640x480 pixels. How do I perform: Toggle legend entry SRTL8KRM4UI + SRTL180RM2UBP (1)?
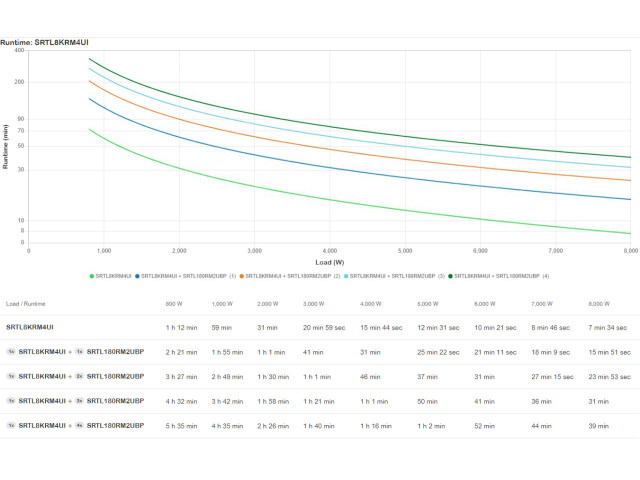tap(186, 276)
